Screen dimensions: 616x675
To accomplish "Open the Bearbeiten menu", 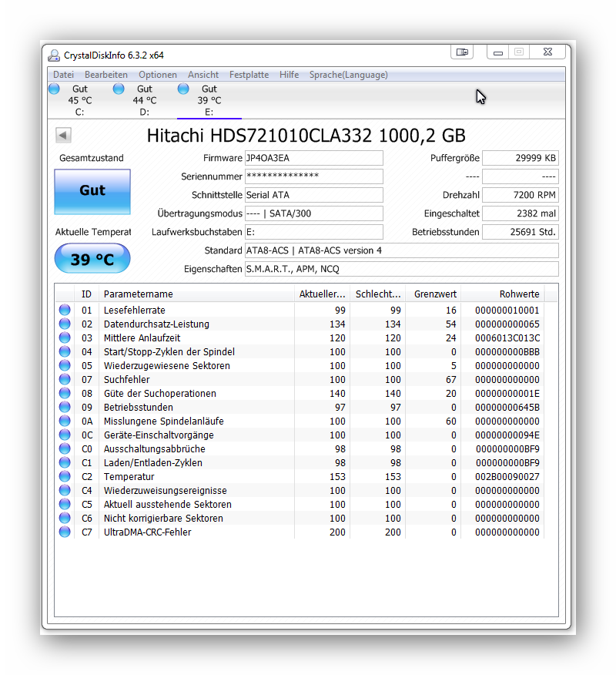I will pos(105,75).
